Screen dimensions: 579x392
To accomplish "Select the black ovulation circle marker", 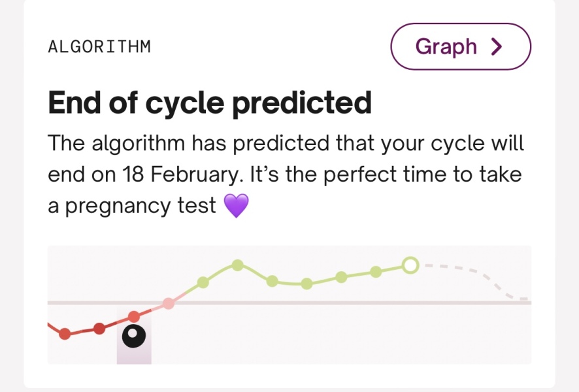I will pos(134,336).
